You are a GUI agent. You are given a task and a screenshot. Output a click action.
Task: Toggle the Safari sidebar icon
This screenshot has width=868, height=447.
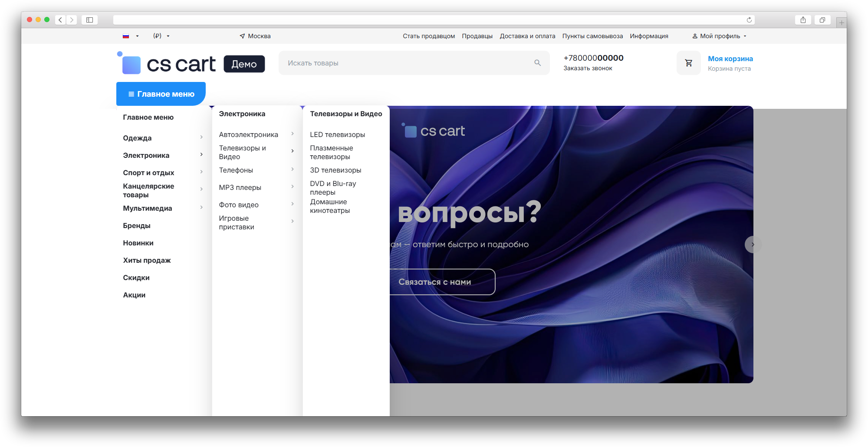(89, 20)
